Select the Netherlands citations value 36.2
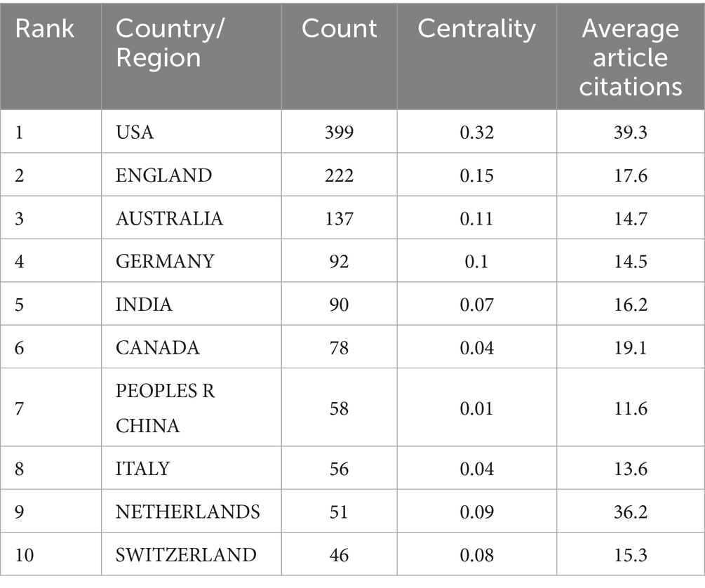 pos(631,512)
